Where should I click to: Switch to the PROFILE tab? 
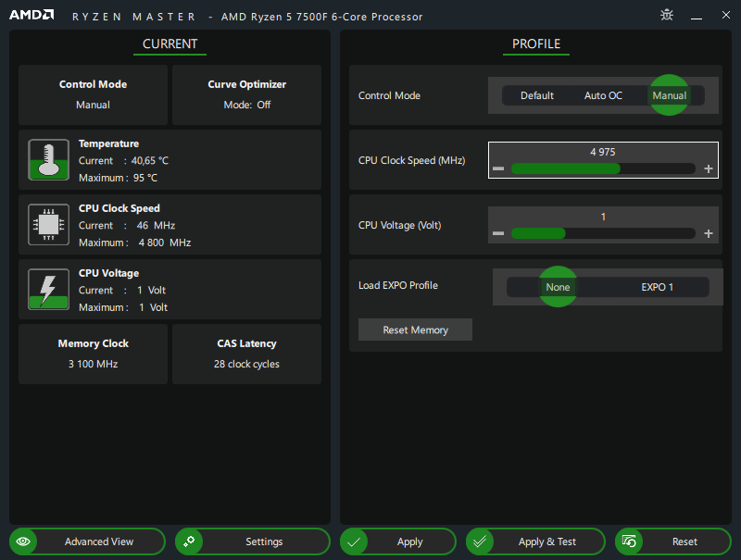point(536,44)
